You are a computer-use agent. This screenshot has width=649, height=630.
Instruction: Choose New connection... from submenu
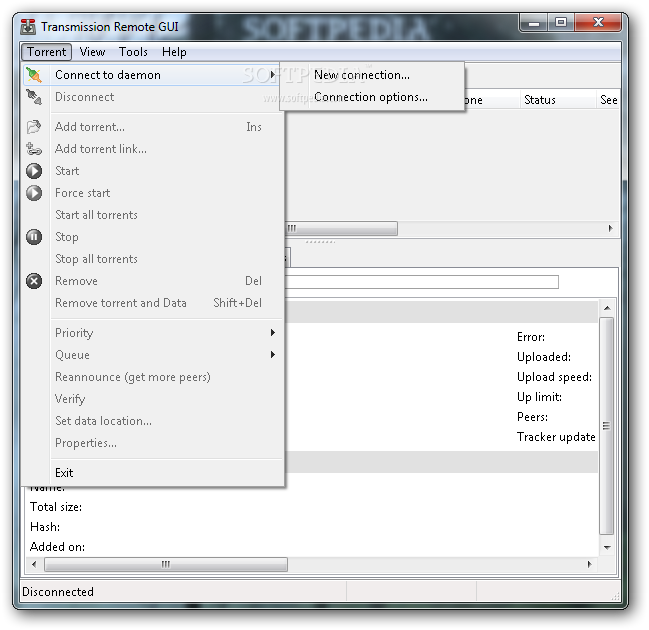[372, 75]
